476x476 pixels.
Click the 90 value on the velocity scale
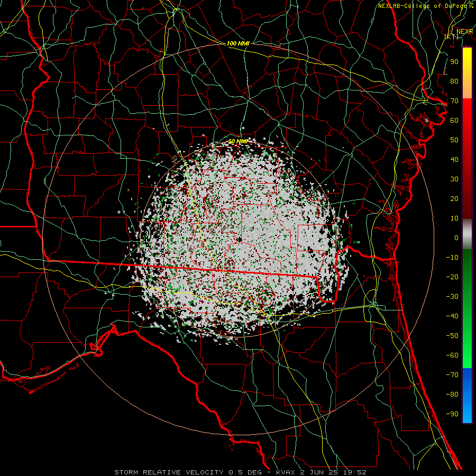tap(454, 62)
